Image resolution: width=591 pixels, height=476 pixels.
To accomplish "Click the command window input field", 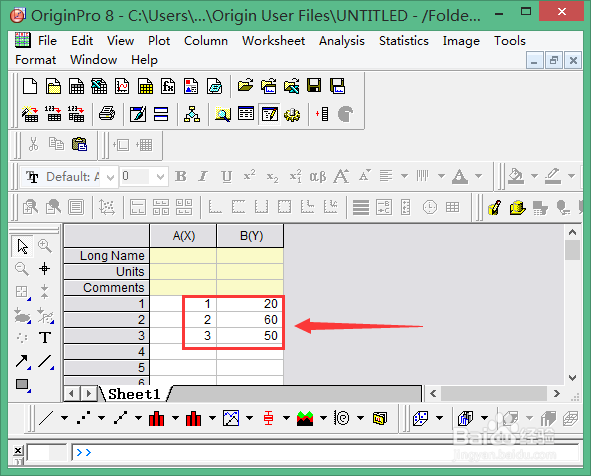I will click(326, 452).
